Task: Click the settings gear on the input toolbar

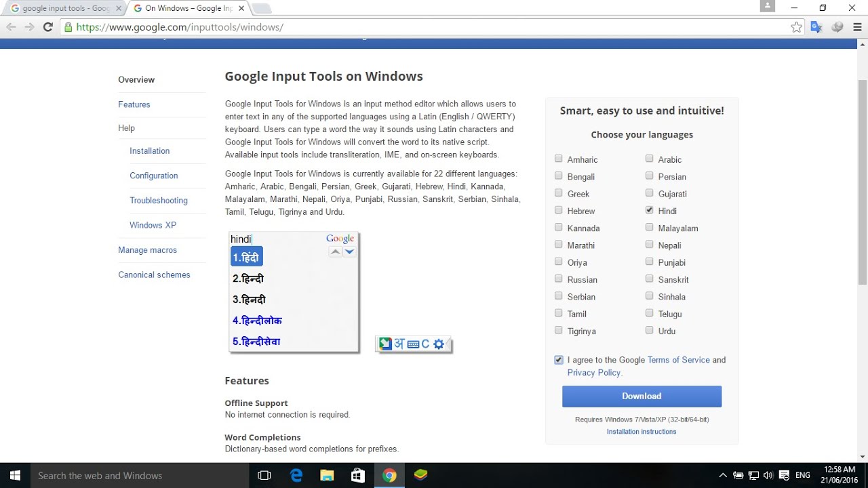Action: pos(439,344)
